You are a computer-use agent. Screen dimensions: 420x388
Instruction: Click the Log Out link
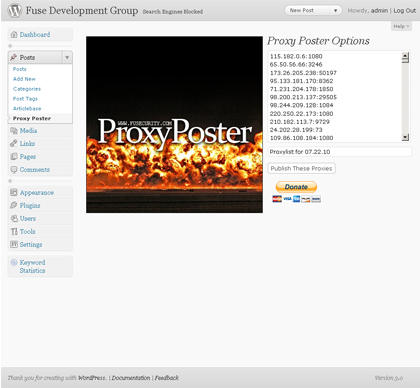tap(405, 11)
